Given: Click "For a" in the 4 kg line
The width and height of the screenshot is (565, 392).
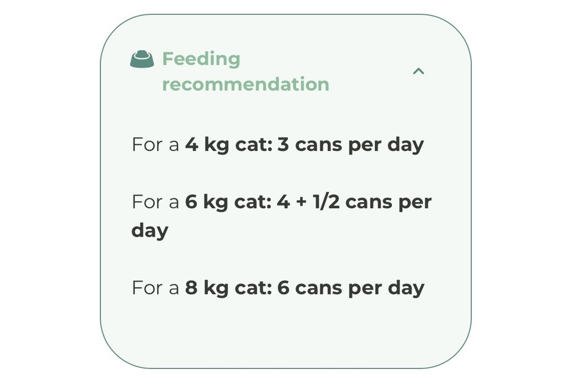Looking at the screenshot, I should [x=155, y=145].
